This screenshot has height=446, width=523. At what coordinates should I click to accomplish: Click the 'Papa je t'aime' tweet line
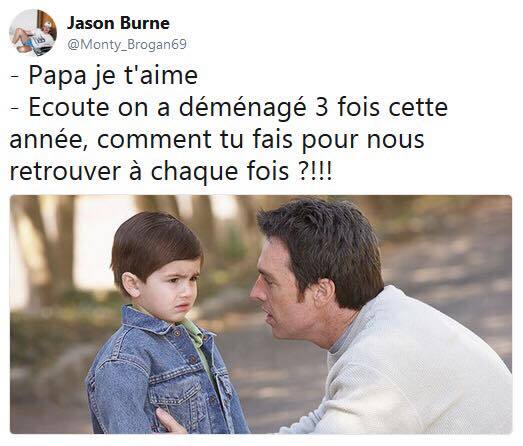[x=104, y=76]
